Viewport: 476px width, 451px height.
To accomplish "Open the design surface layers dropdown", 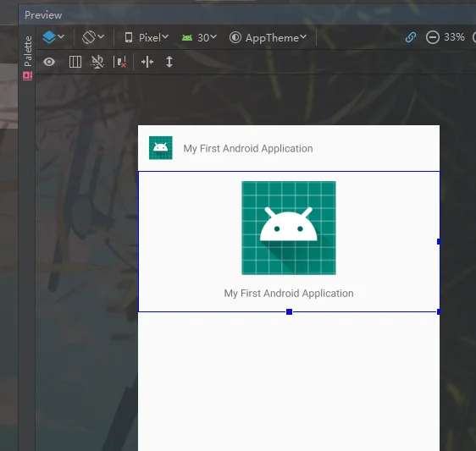I will point(53,37).
